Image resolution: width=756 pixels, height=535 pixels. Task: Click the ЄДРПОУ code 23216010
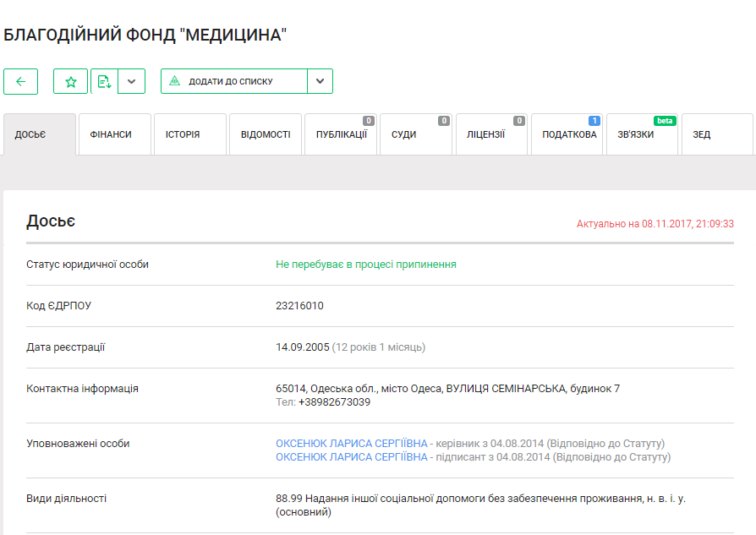[299, 306]
